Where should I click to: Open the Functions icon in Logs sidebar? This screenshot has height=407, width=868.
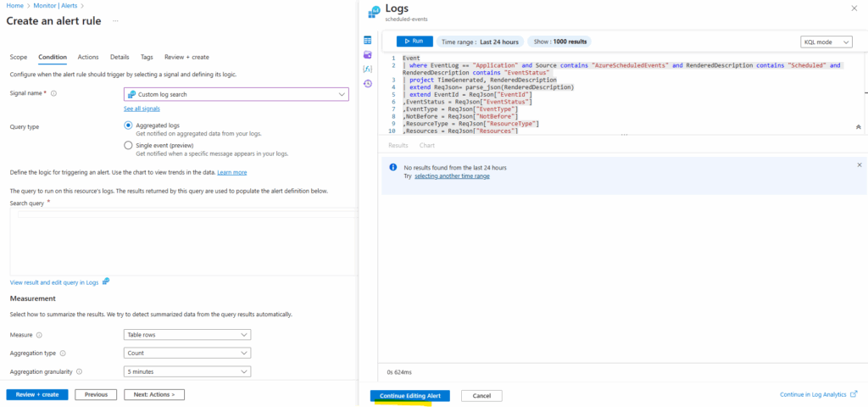(368, 70)
